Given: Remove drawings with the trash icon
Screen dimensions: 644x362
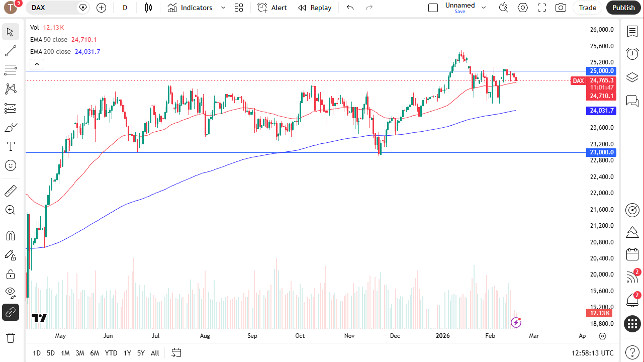Looking at the screenshot, I should pos(11,337).
